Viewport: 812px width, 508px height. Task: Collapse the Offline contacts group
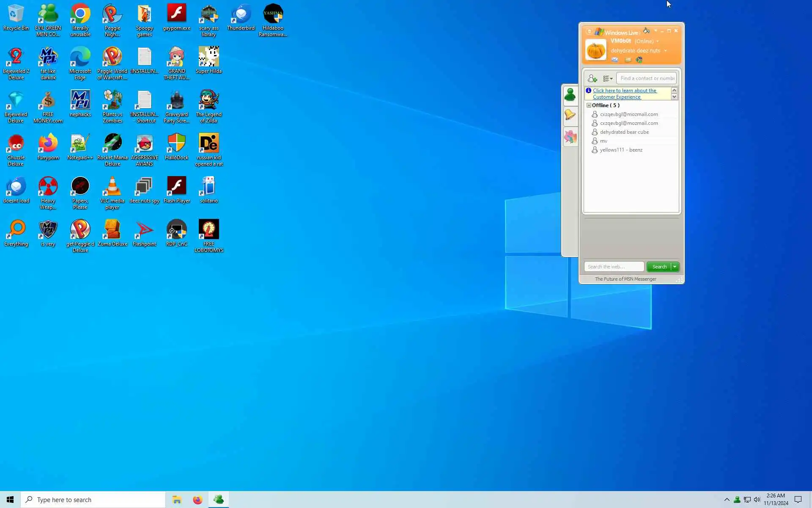pos(589,105)
